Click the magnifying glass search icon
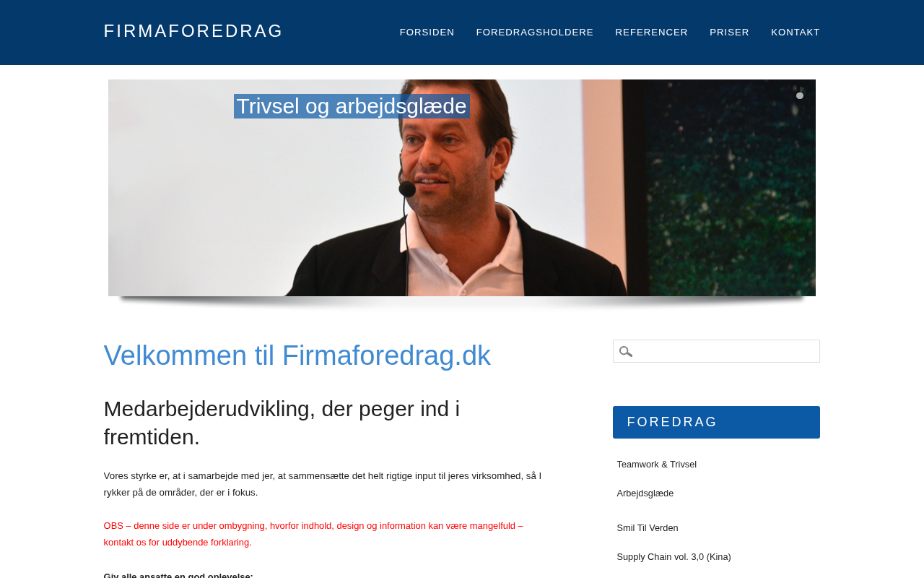 (626, 352)
